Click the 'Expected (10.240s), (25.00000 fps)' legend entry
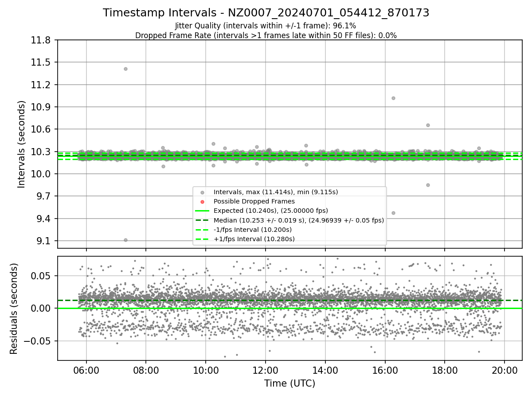This screenshot has height=399, width=532. click(x=271, y=211)
